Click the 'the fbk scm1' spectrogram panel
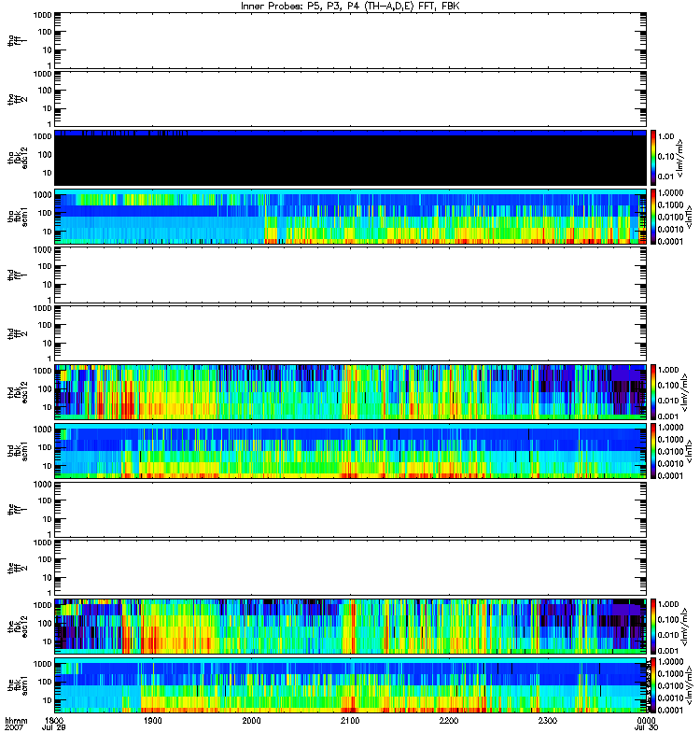Viewport: 700px width, 747px height. click(x=351, y=685)
